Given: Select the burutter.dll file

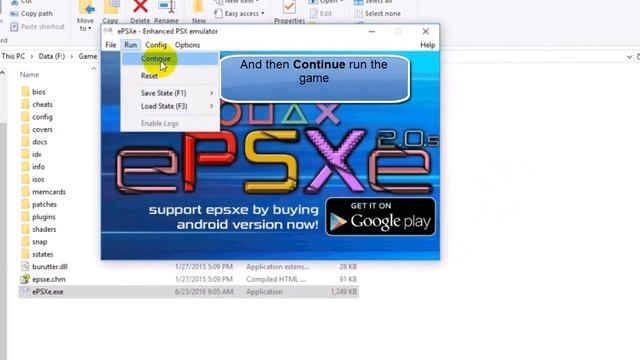Looking at the screenshot, I should pos(50,267).
